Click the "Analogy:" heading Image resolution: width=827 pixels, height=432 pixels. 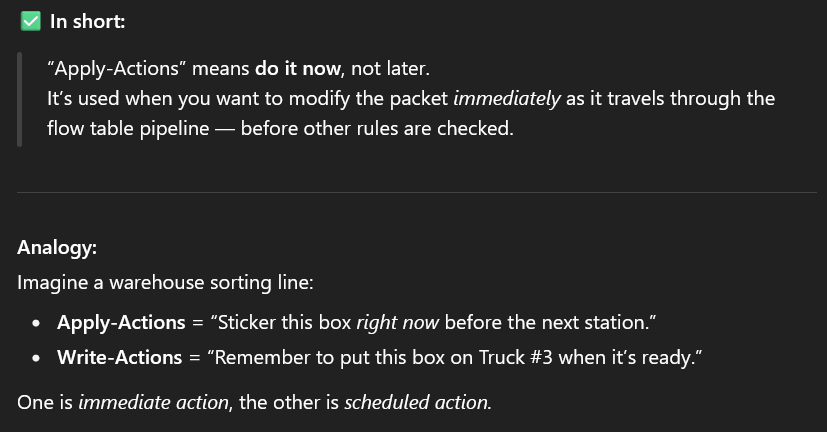click(56, 247)
